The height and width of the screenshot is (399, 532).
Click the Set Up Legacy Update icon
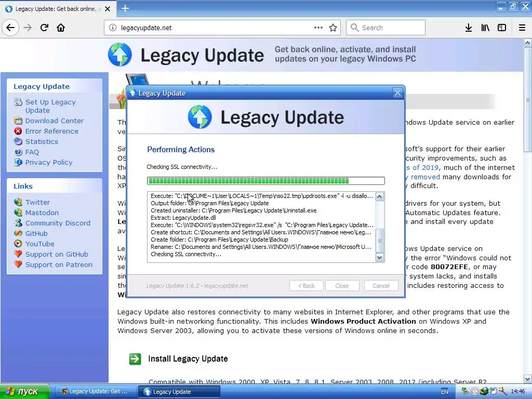coord(18,102)
